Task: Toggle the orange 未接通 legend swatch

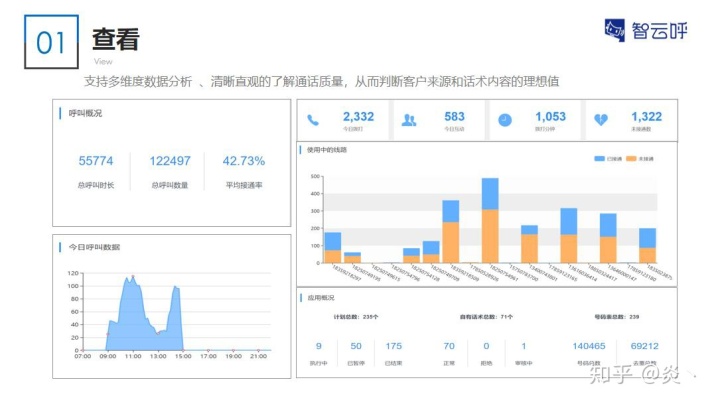Action: coord(631,159)
